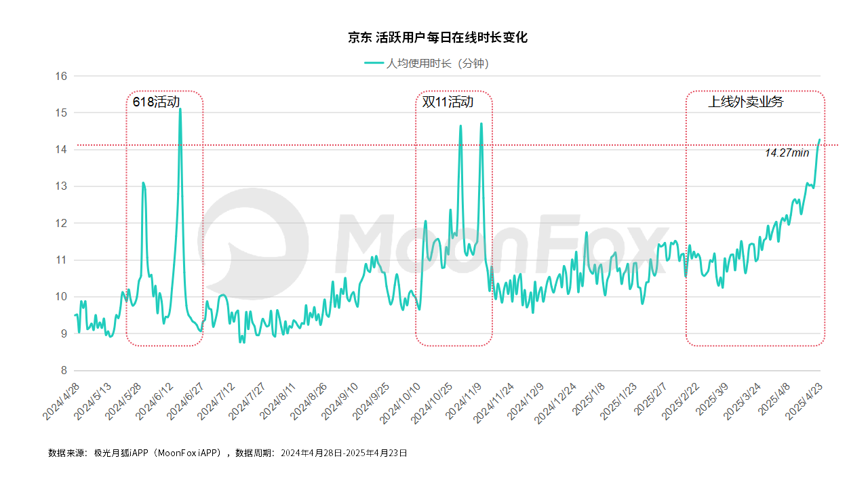Click x-axis date 2024/8/26
This screenshot has width=868, height=488.
[309, 401]
